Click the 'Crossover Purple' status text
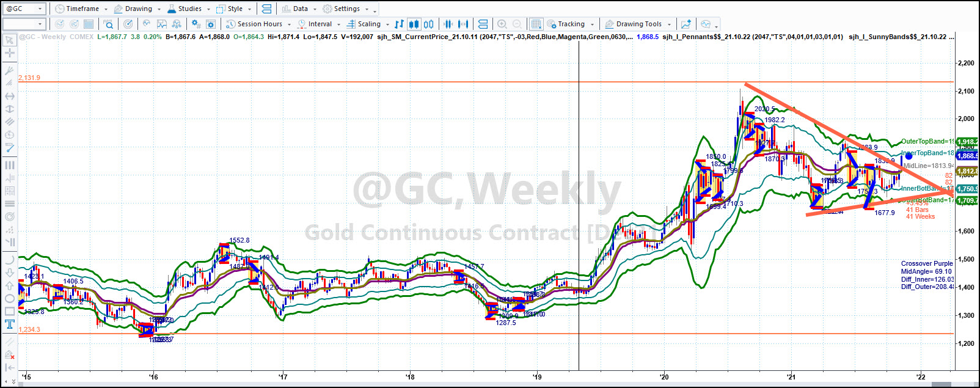Image resolution: width=980 pixels, height=388 pixels. pos(927,263)
